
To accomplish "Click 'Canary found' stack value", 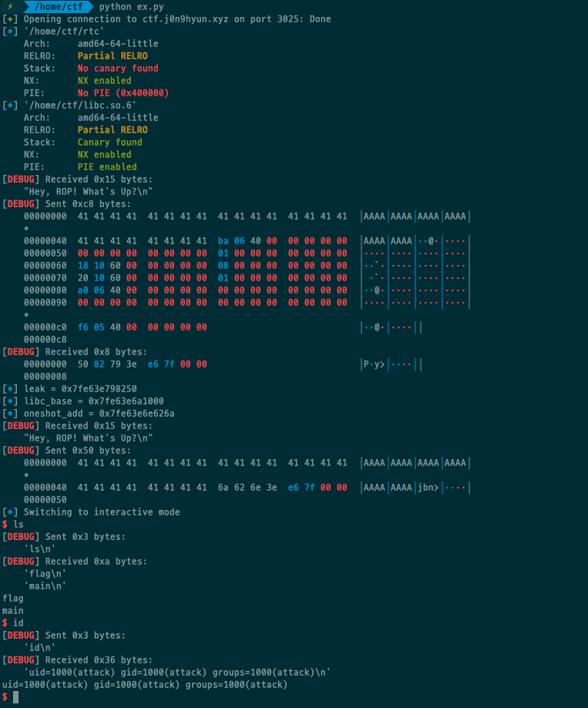I will (x=109, y=143).
